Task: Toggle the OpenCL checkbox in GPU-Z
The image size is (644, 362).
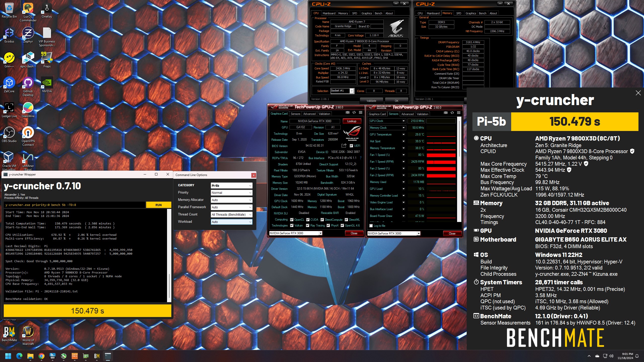Action: tap(292, 220)
